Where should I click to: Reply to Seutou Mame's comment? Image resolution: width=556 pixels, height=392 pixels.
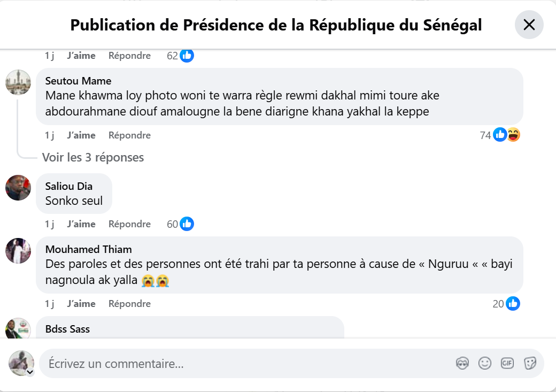click(x=129, y=135)
